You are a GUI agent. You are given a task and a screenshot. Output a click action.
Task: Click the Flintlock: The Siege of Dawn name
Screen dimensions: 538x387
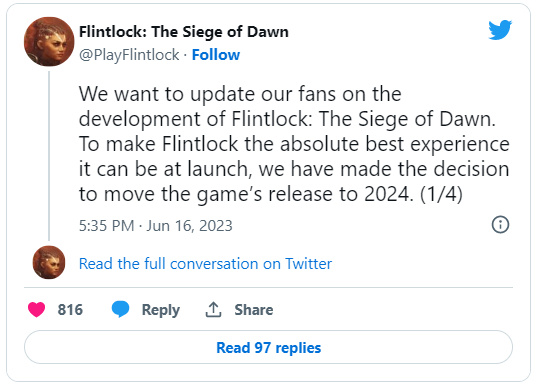[x=184, y=32]
